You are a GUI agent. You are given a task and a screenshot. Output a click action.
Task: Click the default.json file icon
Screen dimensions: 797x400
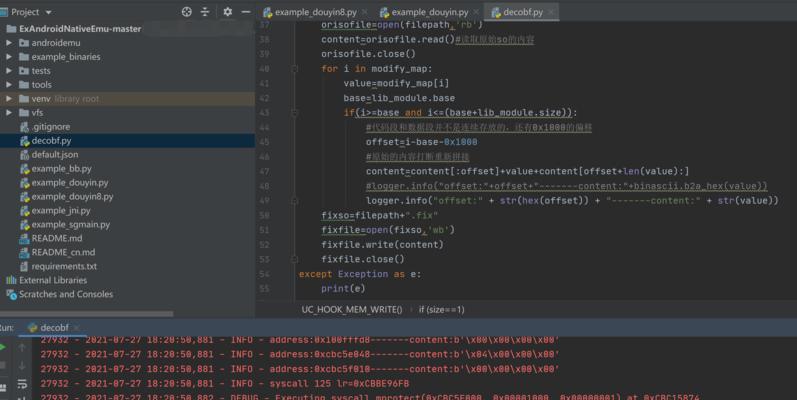[x=24, y=155]
